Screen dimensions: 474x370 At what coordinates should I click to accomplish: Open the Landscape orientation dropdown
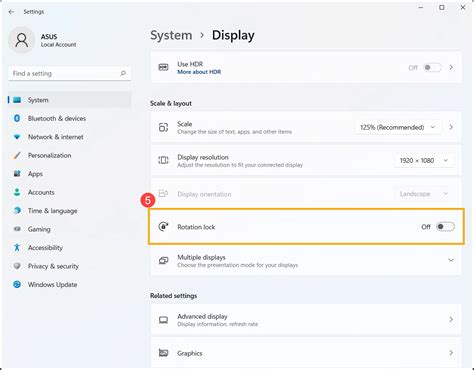click(x=424, y=194)
